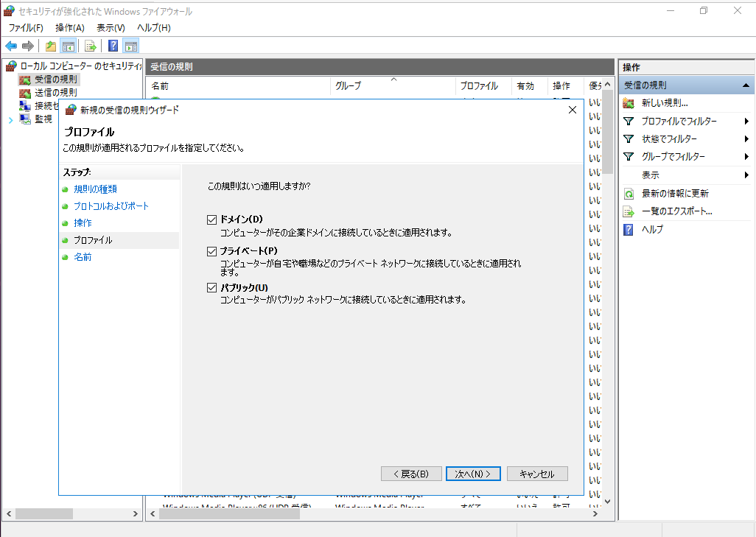Open the 操作(A) menu

(x=70, y=27)
